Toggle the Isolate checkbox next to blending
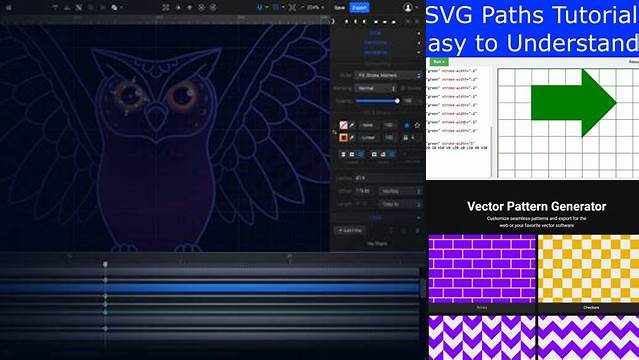 pos(403,88)
